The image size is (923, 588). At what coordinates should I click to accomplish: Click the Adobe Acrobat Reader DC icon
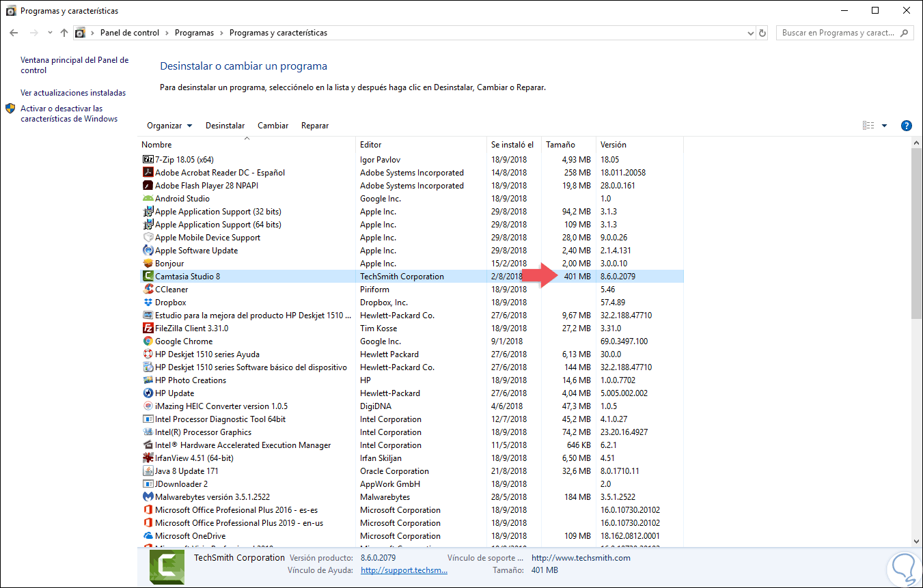148,173
